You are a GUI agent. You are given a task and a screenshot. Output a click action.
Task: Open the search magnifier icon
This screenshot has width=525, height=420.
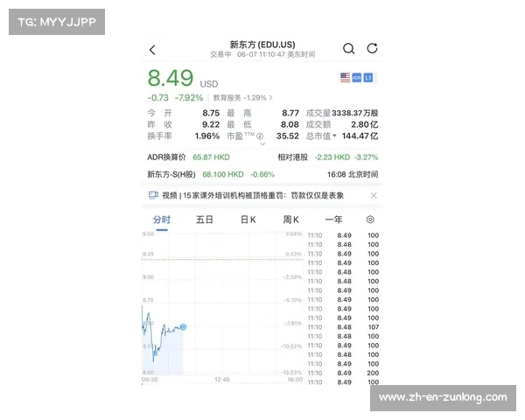(348, 49)
